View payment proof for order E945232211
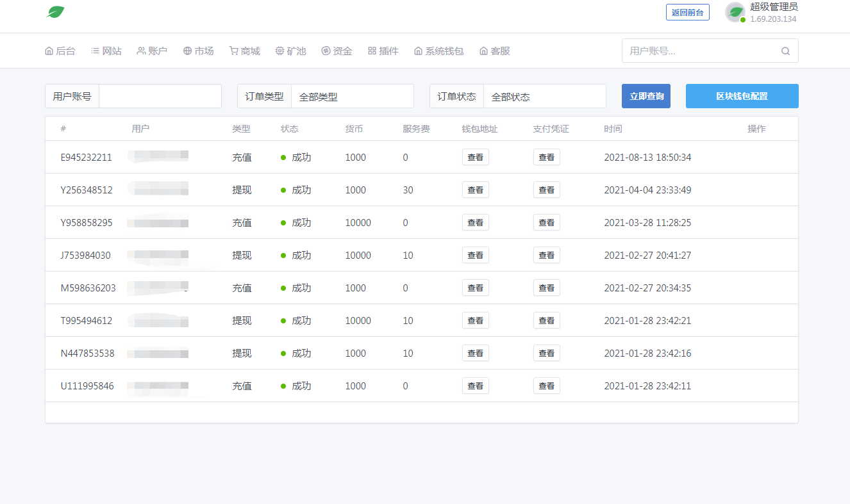This screenshot has width=850, height=504. coord(547,157)
